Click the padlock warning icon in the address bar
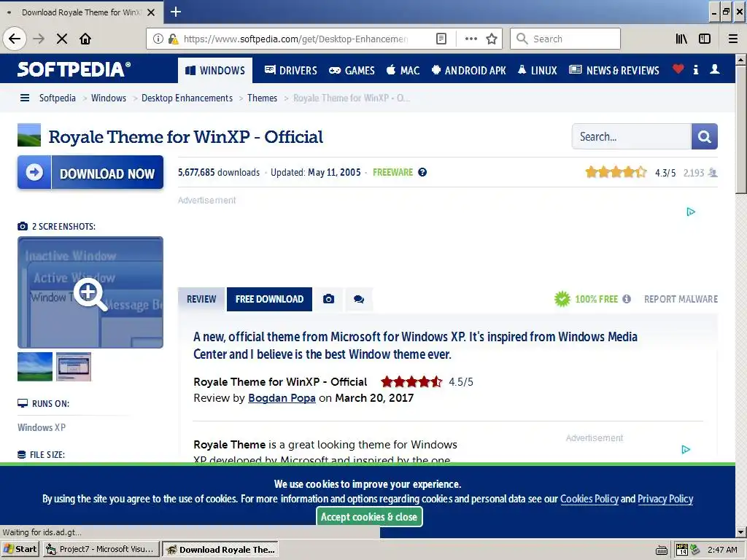Viewport: 747px width, 560px height. 174,39
